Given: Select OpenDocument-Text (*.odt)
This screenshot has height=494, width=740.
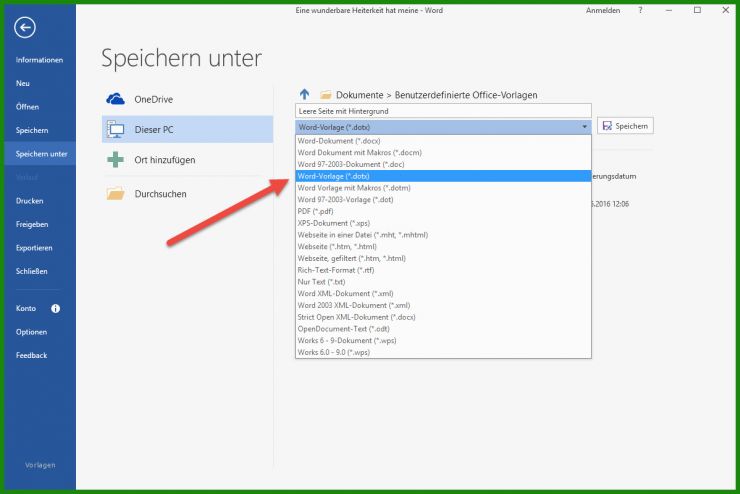Looking at the screenshot, I should click(x=443, y=329).
